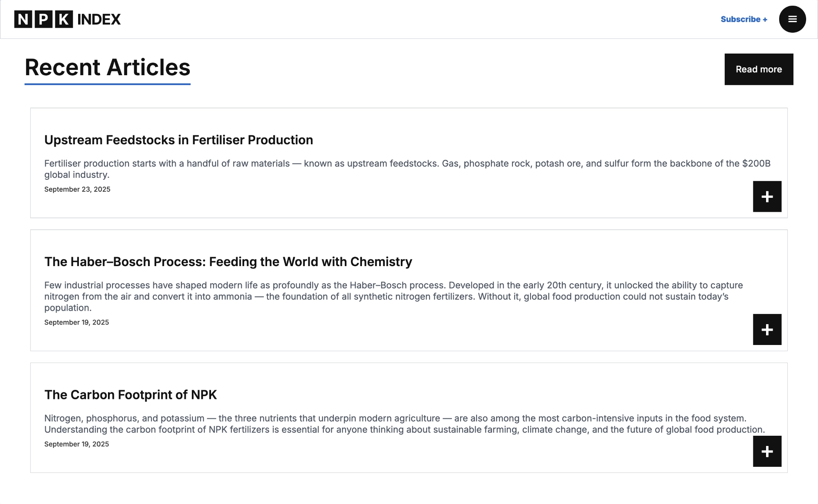
Task: Click the Recent Articles heading
Action: (108, 67)
